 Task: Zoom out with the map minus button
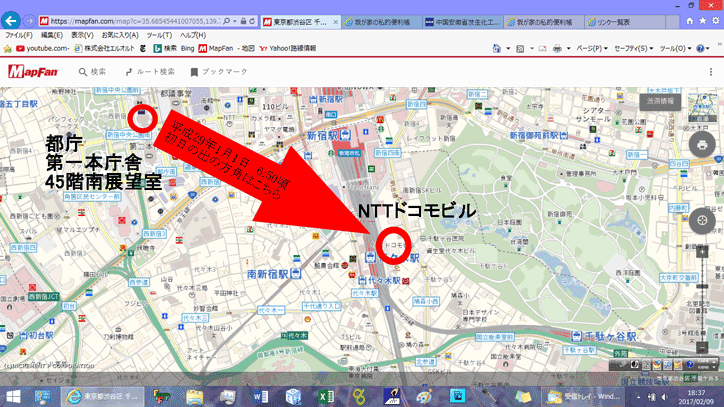tap(702, 347)
